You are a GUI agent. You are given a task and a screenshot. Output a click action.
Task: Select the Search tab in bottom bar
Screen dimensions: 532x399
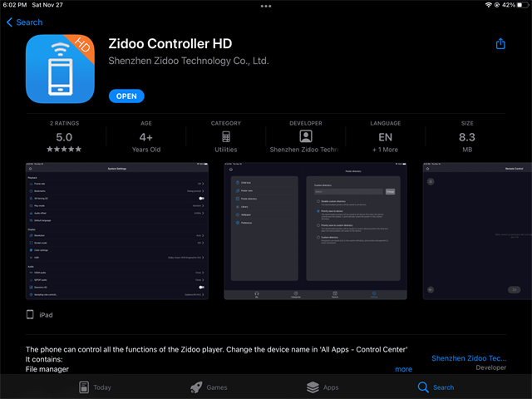coord(436,387)
